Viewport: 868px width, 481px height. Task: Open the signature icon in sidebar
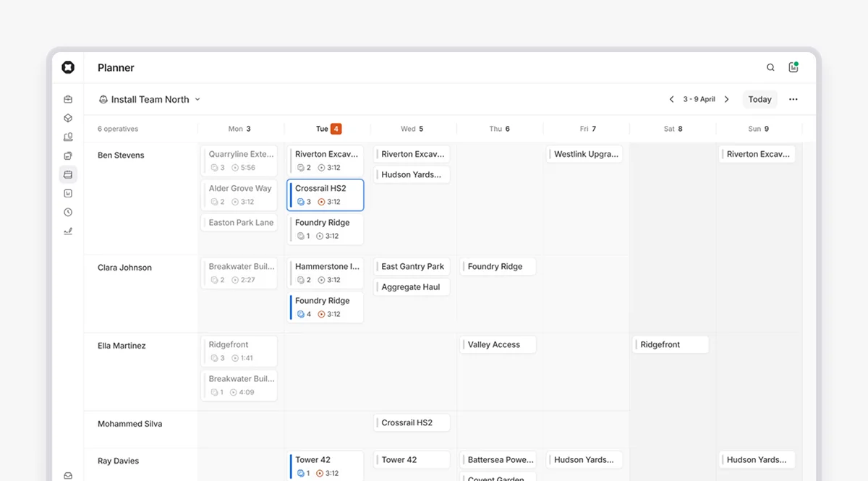(68, 231)
